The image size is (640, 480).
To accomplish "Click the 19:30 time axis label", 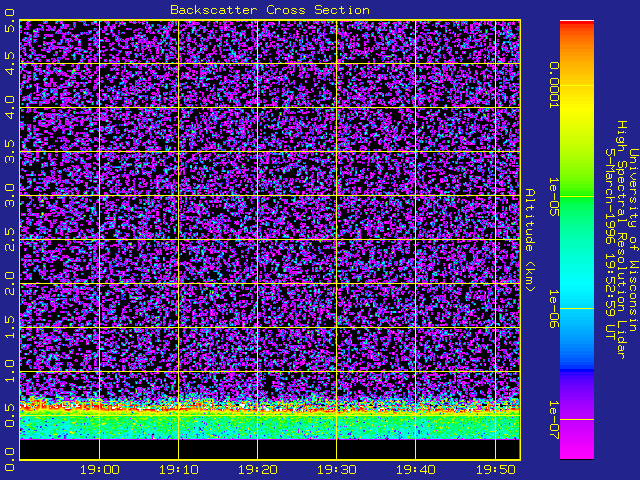I will pyautogui.click(x=336, y=470).
